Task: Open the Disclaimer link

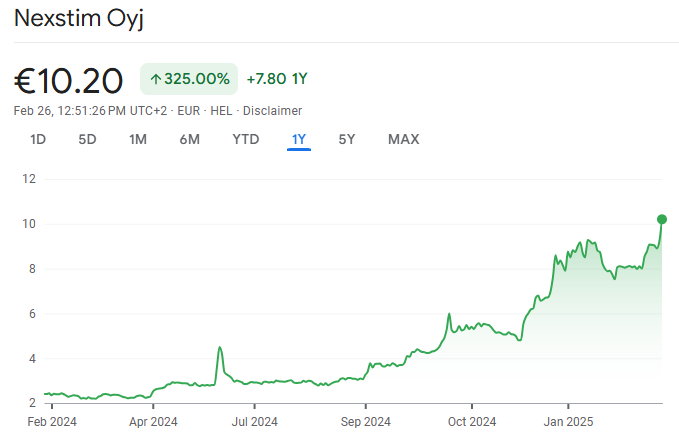Action: pyautogui.click(x=272, y=110)
